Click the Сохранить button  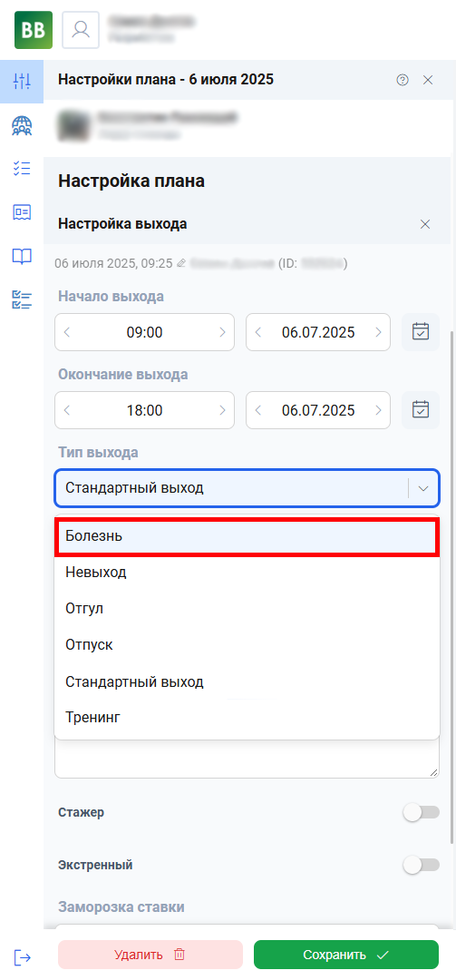pyautogui.click(x=346, y=955)
